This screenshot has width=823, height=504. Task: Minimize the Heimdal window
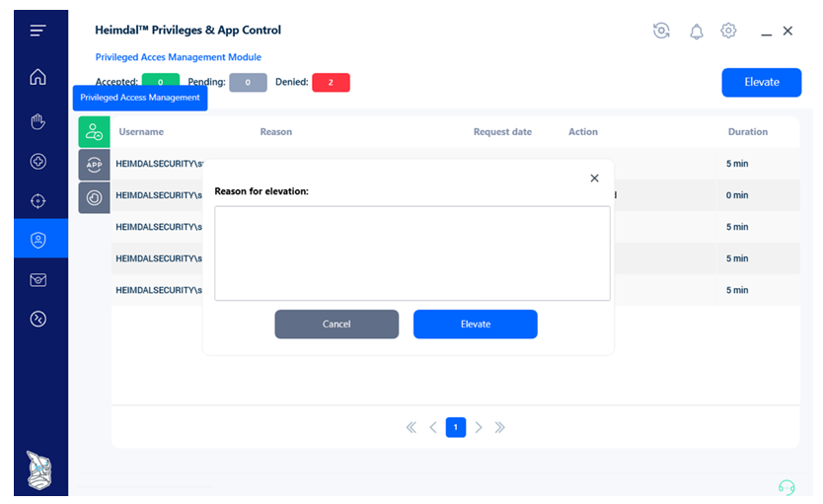767,34
